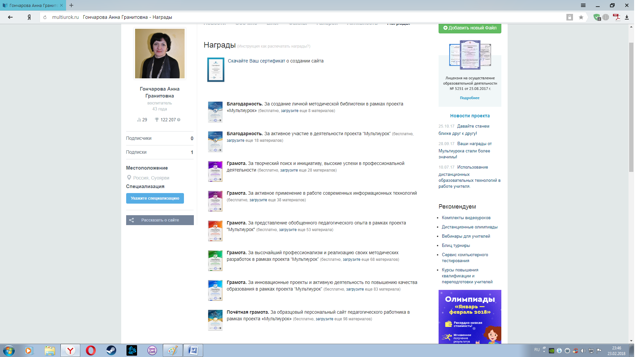Click site creation certificate thumbnail
This screenshot has height=357, width=644.
point(216,70)
